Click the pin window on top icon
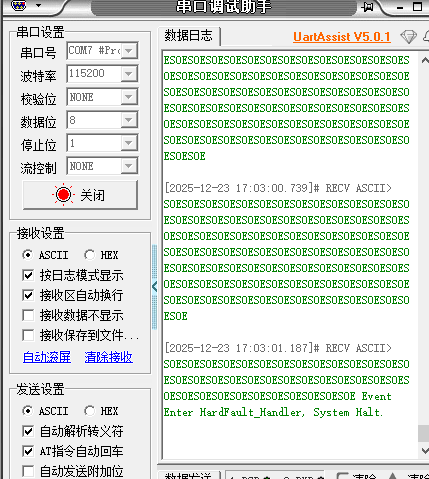429x479 pixels. [368, 6]
